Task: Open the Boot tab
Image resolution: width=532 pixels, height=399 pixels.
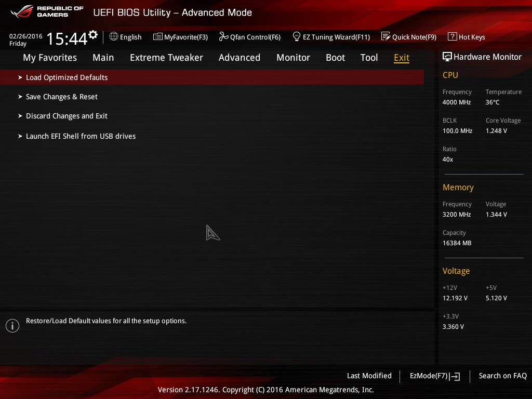Action: pyautogui.click(x=335, y=58)
